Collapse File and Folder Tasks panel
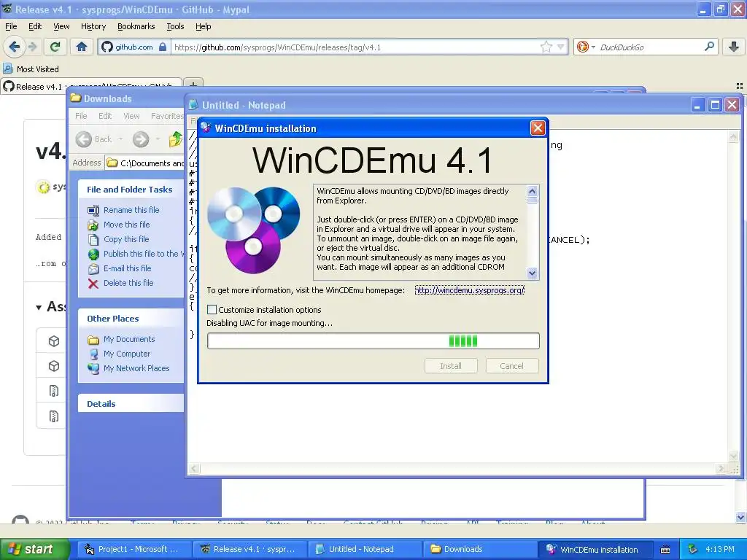The image size is (747, 560). click(x=130, y=190)
